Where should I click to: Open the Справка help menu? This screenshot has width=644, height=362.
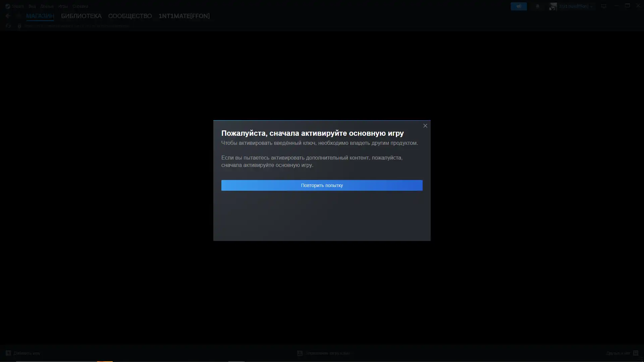[80, 6]
